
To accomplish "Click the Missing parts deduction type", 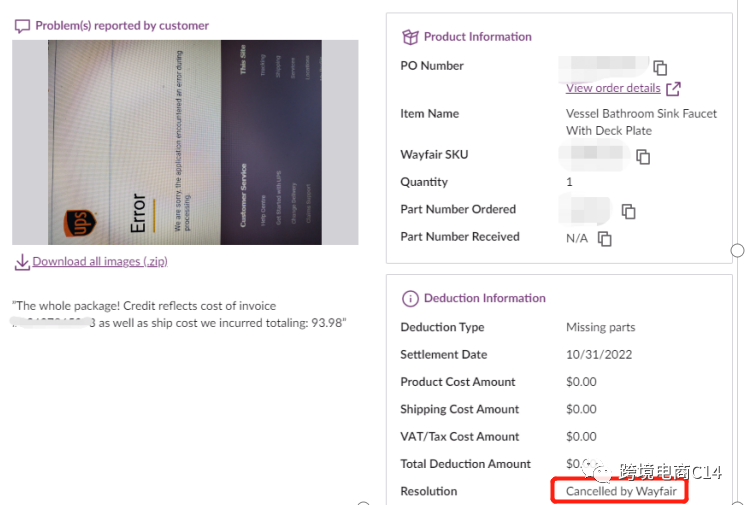I will 600,328.
